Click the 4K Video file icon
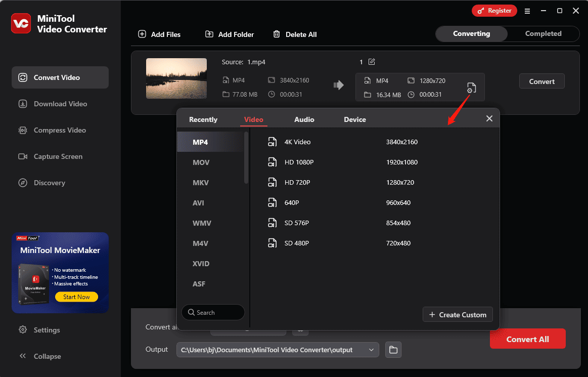Screen dimensions: 588x377 pyautogui.click(x=272, y=142)
